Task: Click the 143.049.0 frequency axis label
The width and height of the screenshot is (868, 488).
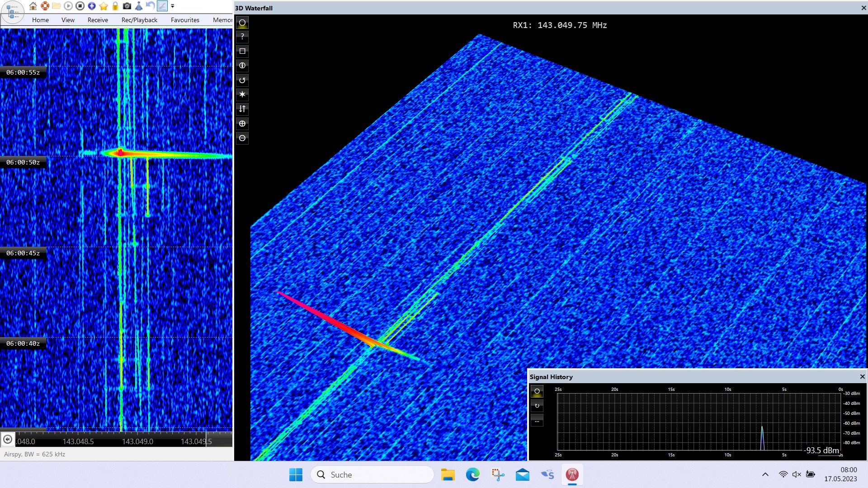Action: point(137,441)
